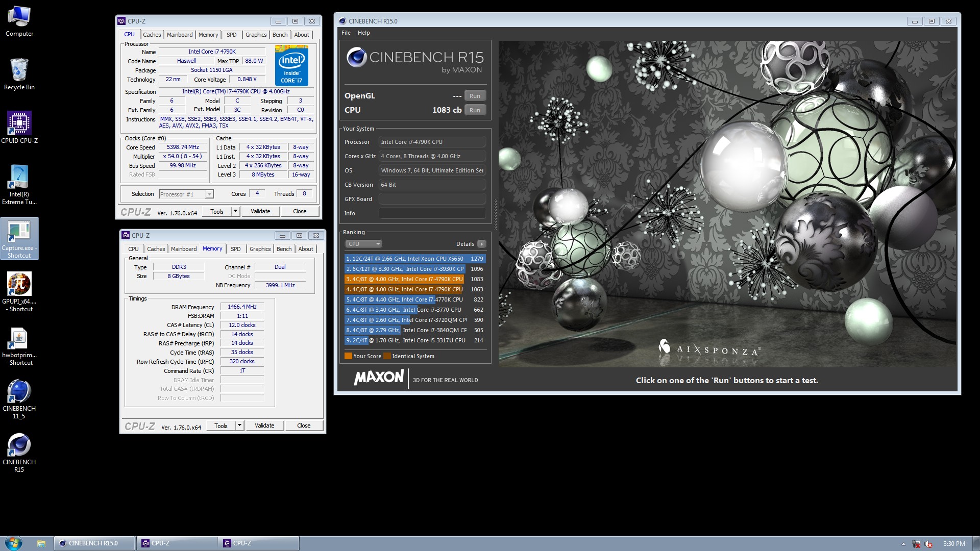Click Validate in top CPU-Z window

[260, 211]
